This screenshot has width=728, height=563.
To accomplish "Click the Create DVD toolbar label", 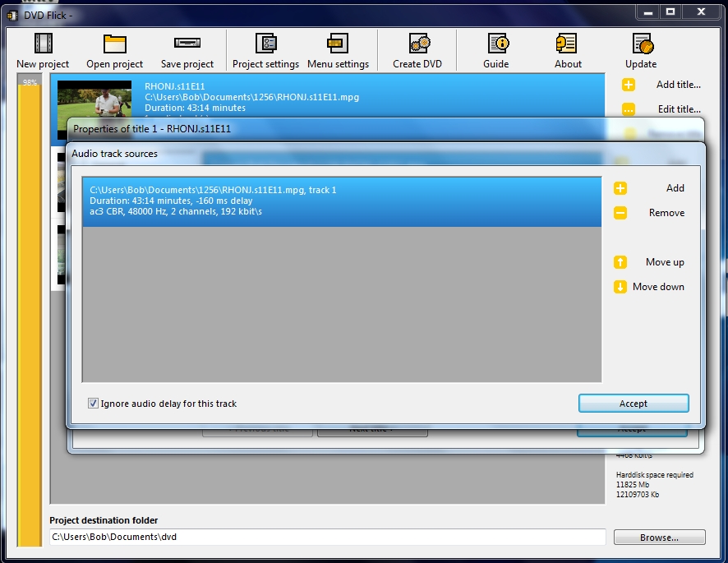I will point(417,64).
